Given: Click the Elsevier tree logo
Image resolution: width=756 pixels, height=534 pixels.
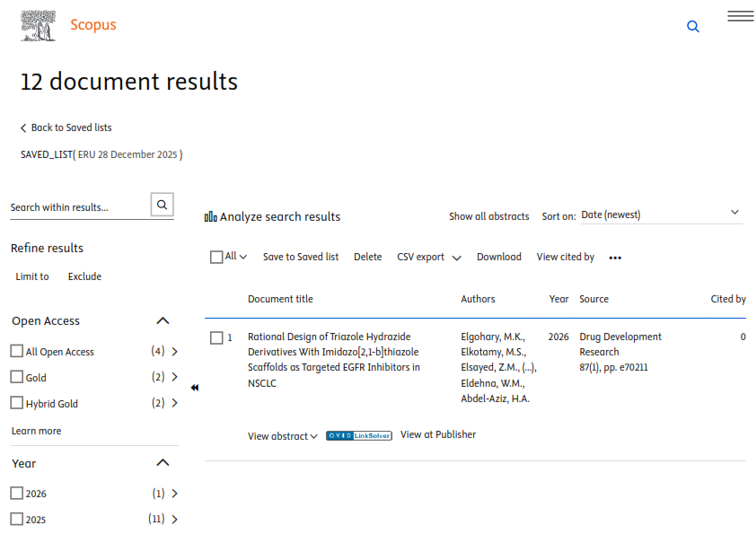Looking at the screenshot, I should (39, 25).
